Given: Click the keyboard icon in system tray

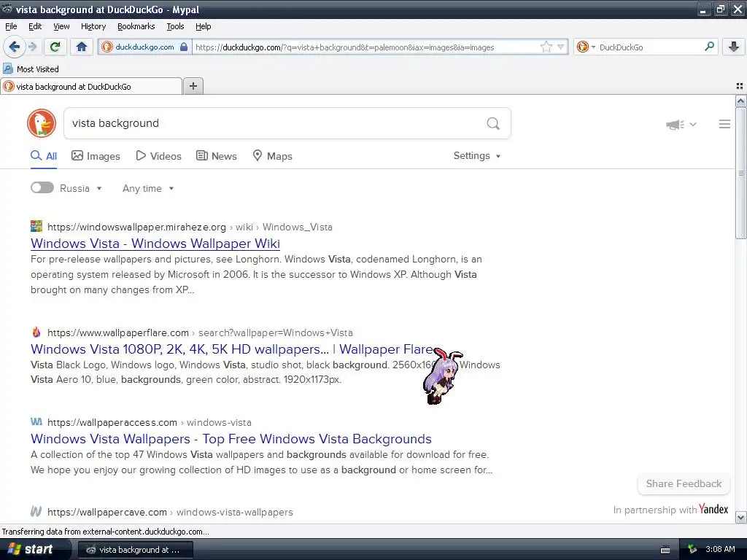Looking at the screenshot, I should coord(665,550).
